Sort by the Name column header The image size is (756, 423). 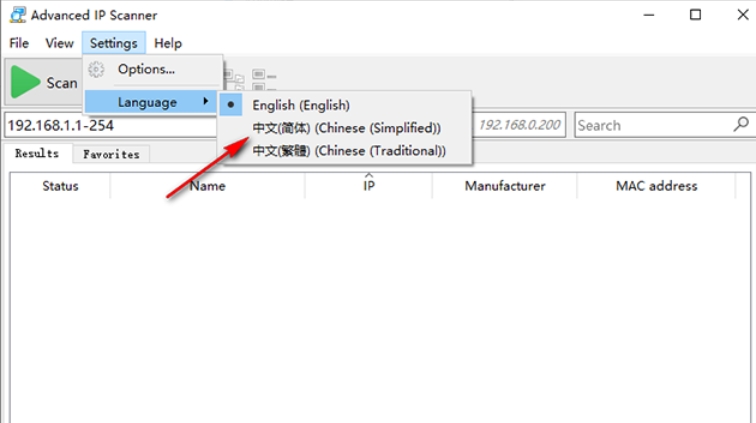(207, 186)
